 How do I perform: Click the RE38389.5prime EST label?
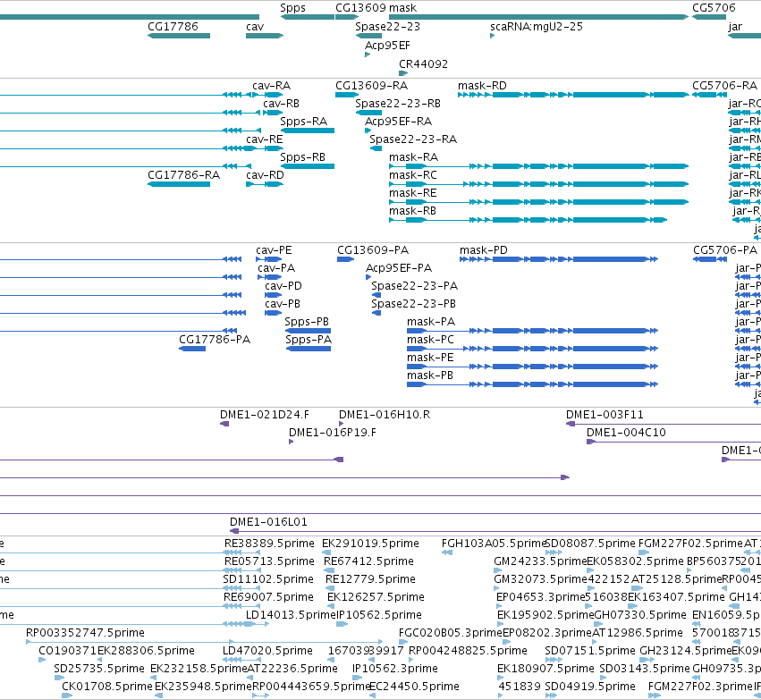pyautogui.click(x=269, y=544)
